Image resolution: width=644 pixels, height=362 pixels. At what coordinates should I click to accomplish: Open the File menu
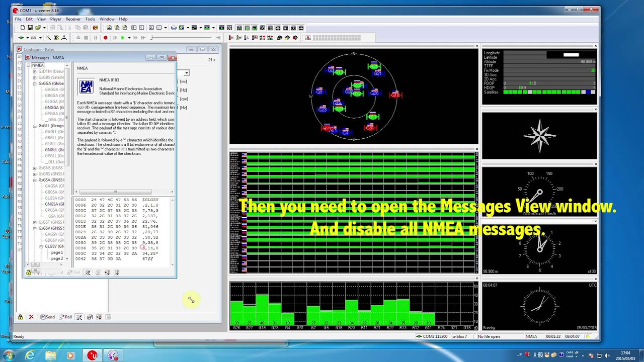(x=18, y=19)
